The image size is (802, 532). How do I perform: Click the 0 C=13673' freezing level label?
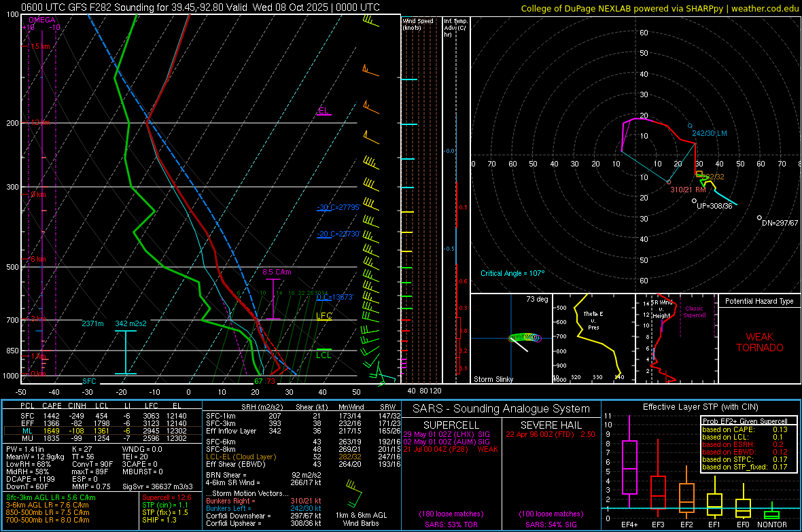[334, 297]
